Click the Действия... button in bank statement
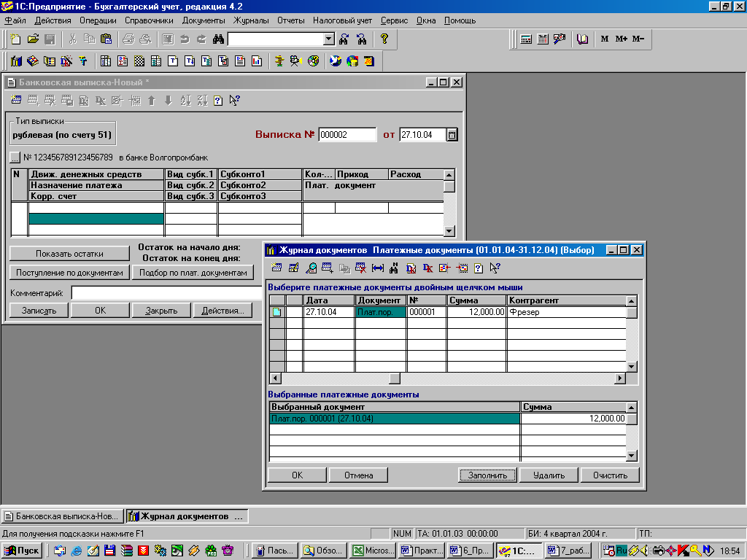The image size is (747, 560). [x=223, y=311]
